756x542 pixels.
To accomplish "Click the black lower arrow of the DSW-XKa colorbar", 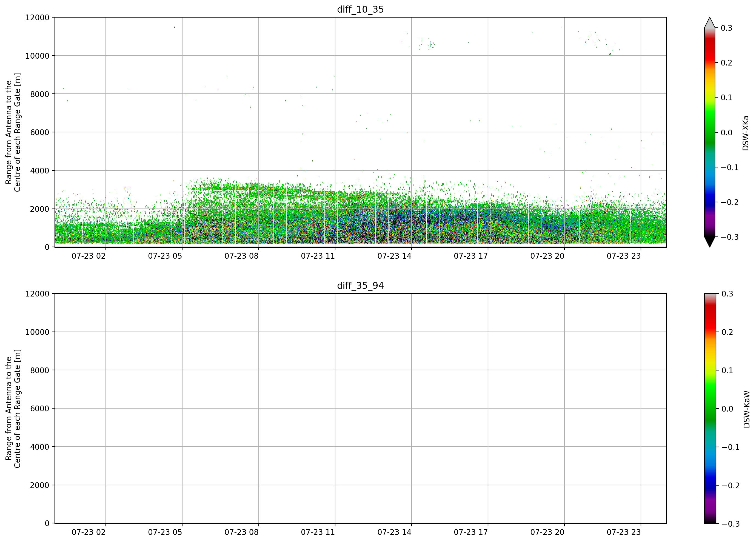I will [710, 242].
